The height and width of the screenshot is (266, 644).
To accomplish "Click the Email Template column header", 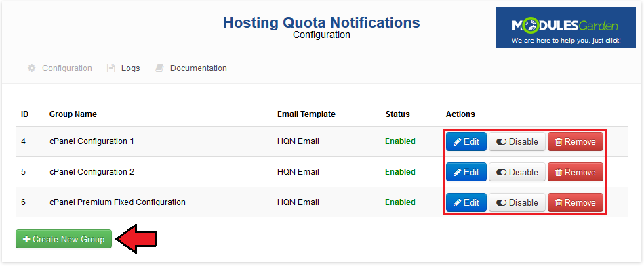I will tap(306, 114).
